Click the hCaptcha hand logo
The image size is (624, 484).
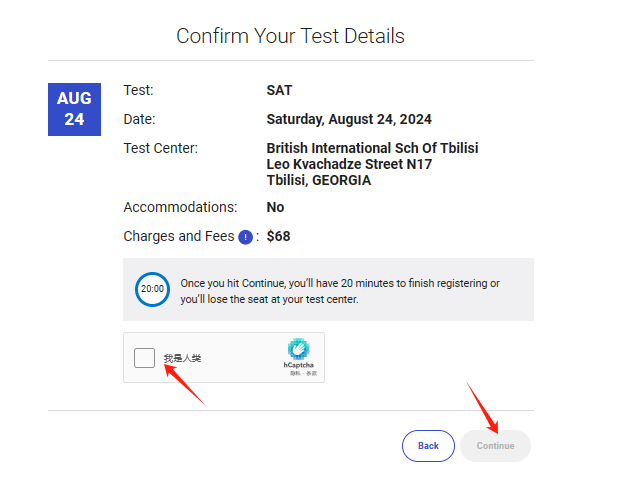point(298,349)
